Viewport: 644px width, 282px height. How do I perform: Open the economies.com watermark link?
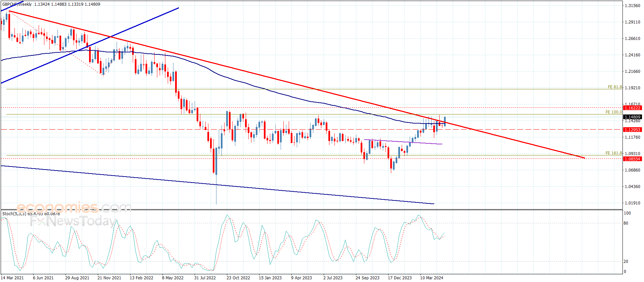(x=74, y=207)
